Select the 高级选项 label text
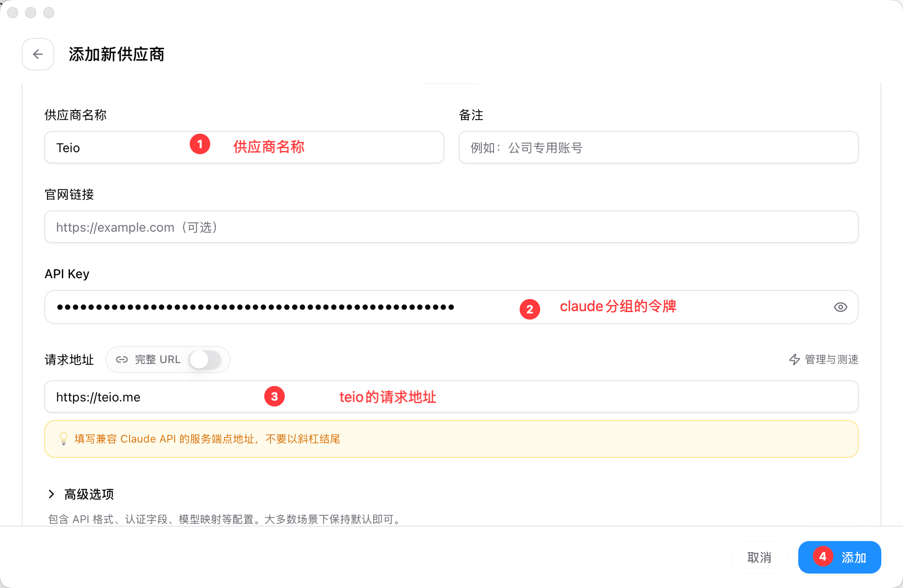This screenshot has width=903, height=588. pos(89,494)
